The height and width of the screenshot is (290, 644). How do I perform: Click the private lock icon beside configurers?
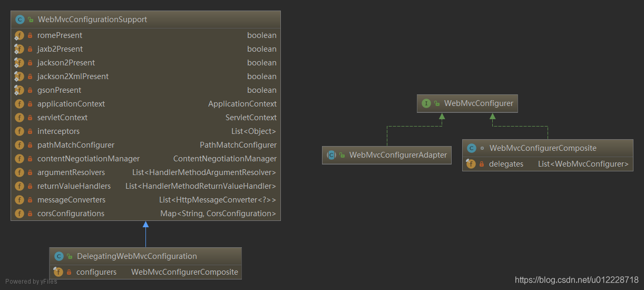point(69,272)
